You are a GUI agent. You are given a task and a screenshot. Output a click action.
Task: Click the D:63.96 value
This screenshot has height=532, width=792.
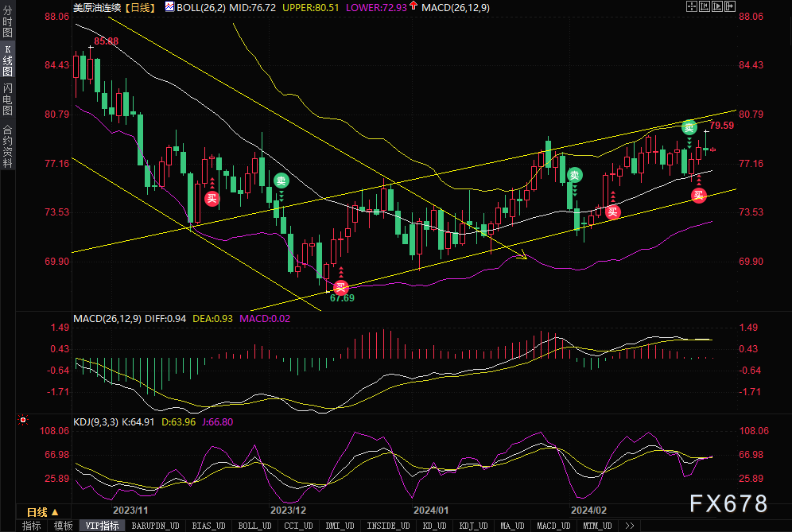click(x=178, y=421)
